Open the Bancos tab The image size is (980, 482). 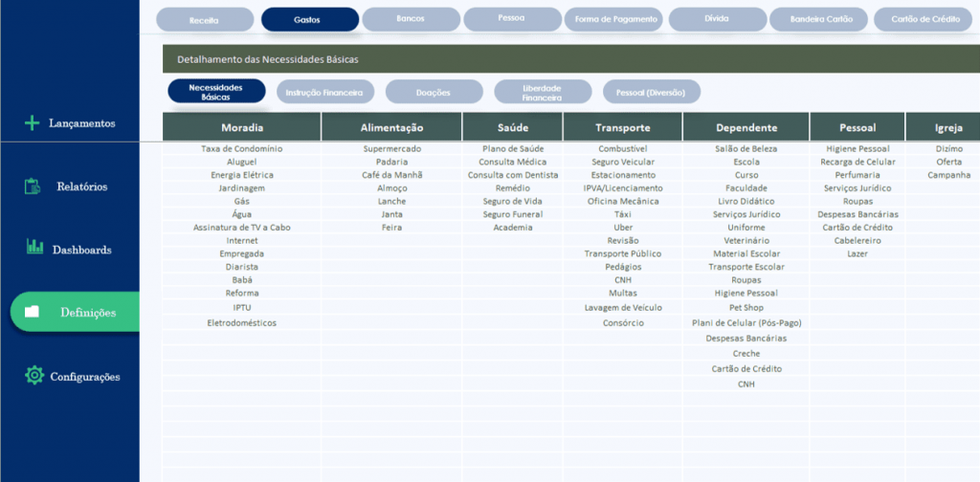[x=411, y=19]
